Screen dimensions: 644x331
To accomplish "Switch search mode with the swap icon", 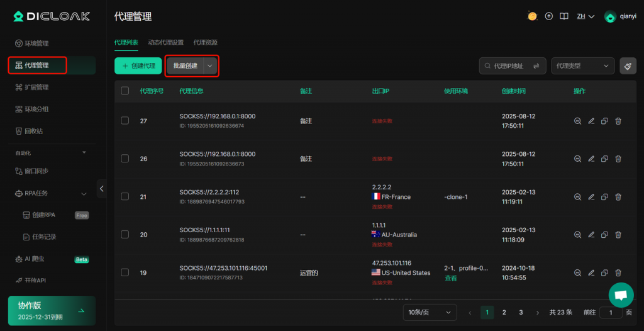I will click(x=536, y=66).
